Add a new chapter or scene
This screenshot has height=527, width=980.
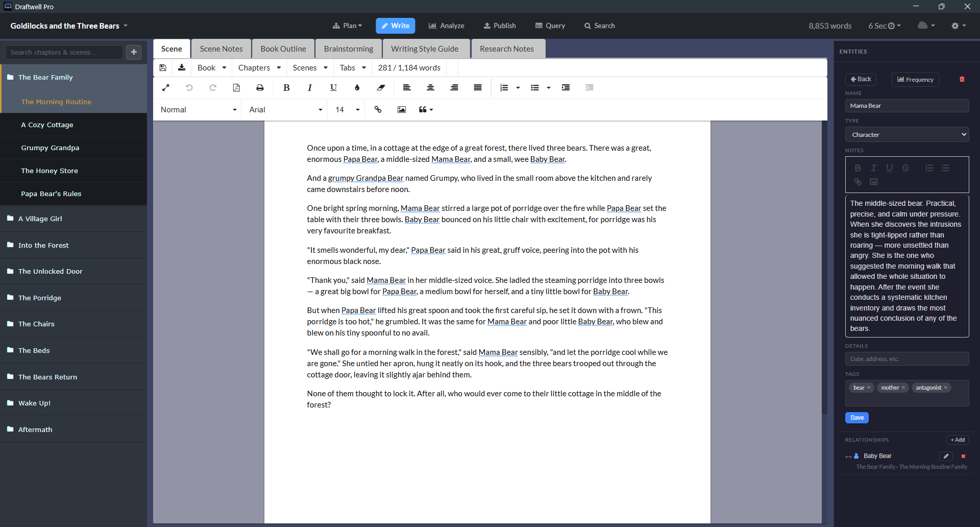click(134, 52)
